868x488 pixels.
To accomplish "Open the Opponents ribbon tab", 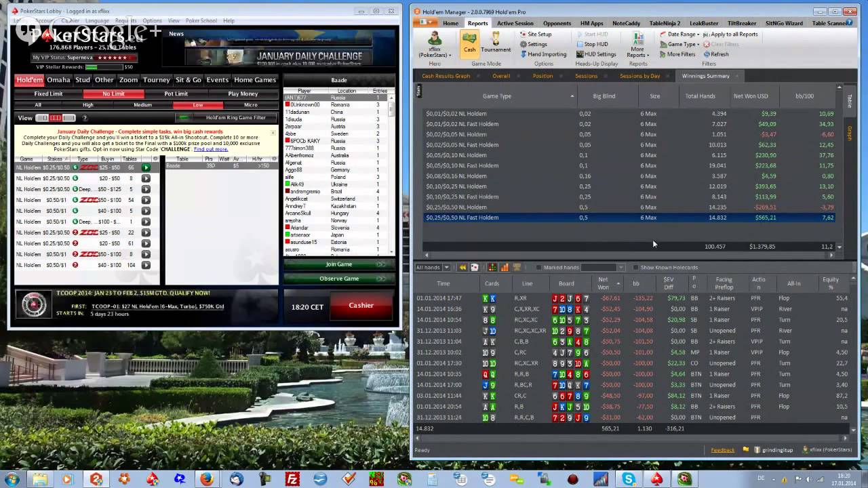I will click(x=557, y=23).
